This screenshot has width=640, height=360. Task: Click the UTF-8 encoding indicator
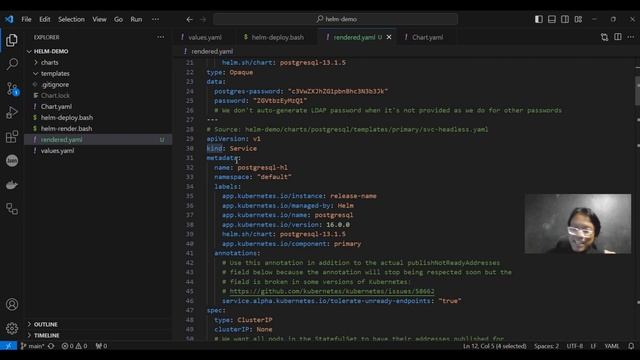point(575,346)
